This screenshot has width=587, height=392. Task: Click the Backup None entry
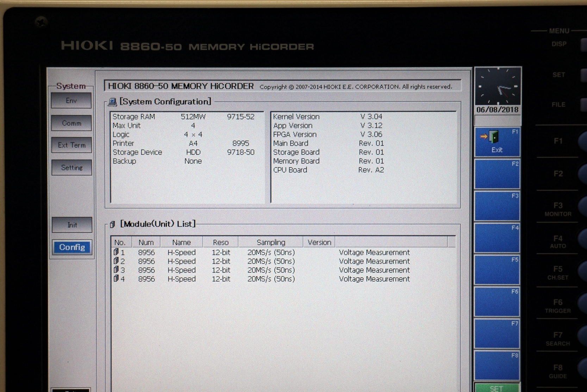pos(157,161)
